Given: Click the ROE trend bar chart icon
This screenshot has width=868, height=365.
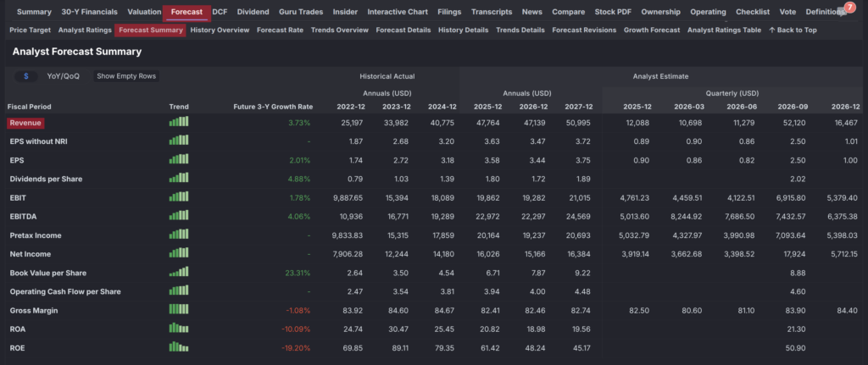Looking at the screenshot, I should (179, 347).
